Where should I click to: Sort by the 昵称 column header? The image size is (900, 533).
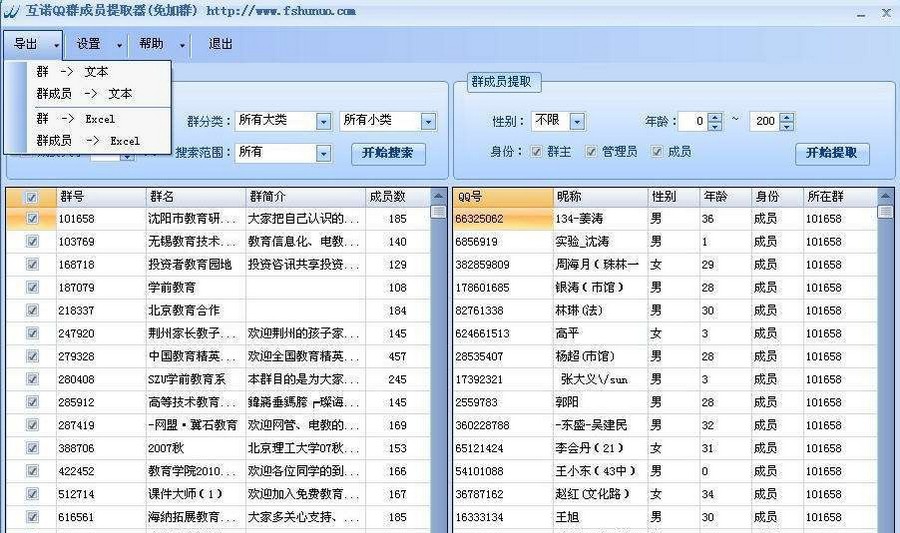coord(600,197)
